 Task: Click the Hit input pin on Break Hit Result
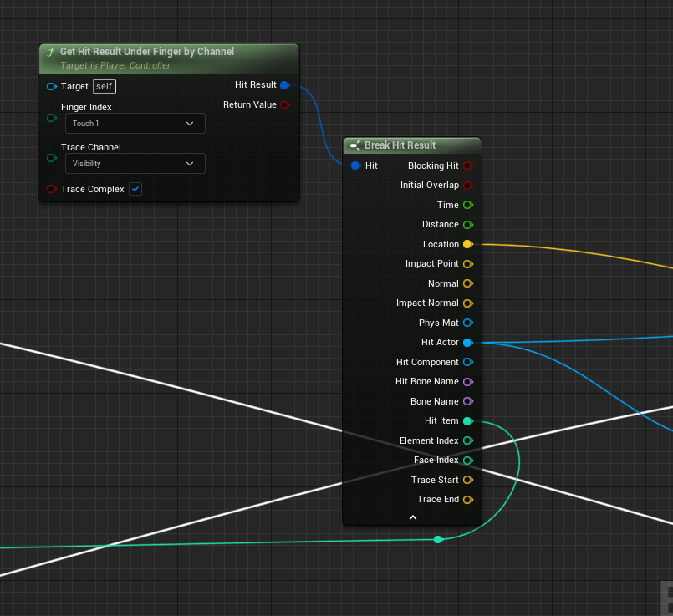pyautogui.click(x=356, y=166)
